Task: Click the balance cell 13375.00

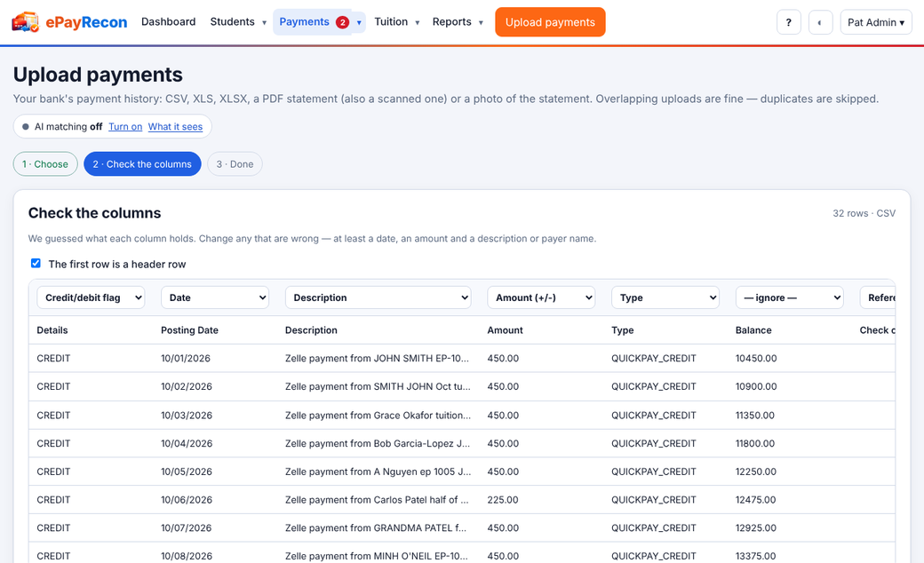Action: (756, 556)
